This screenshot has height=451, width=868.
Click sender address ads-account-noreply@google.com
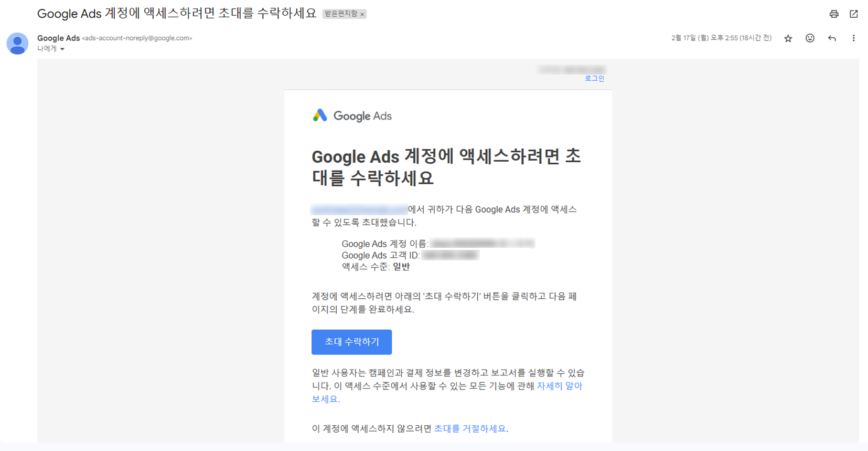(137, 38)
